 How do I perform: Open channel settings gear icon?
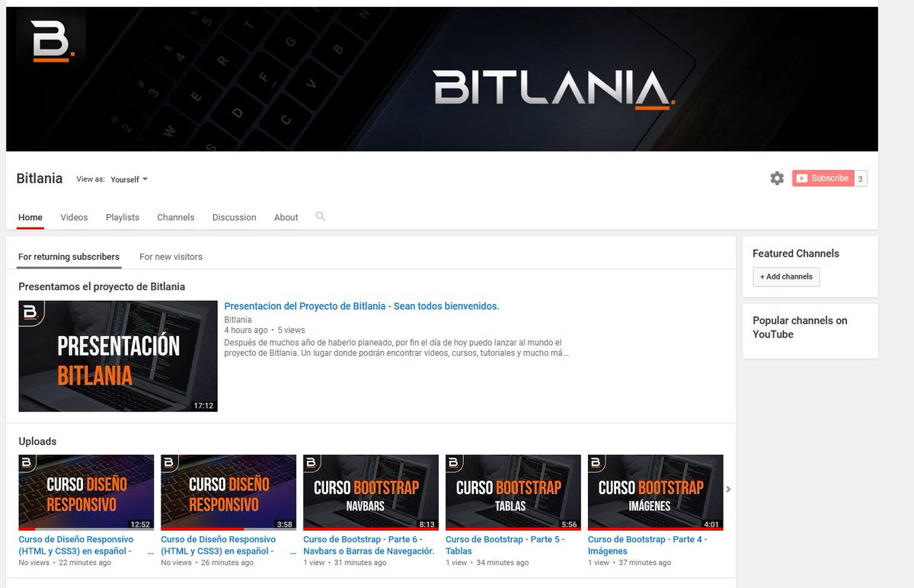click(777, 178)
